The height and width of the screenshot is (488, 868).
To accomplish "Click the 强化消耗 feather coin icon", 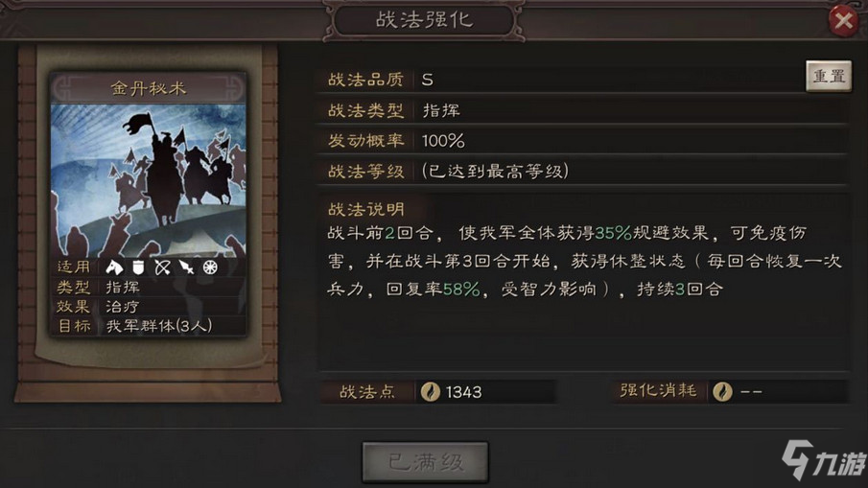I will click(x=722, y=391).
